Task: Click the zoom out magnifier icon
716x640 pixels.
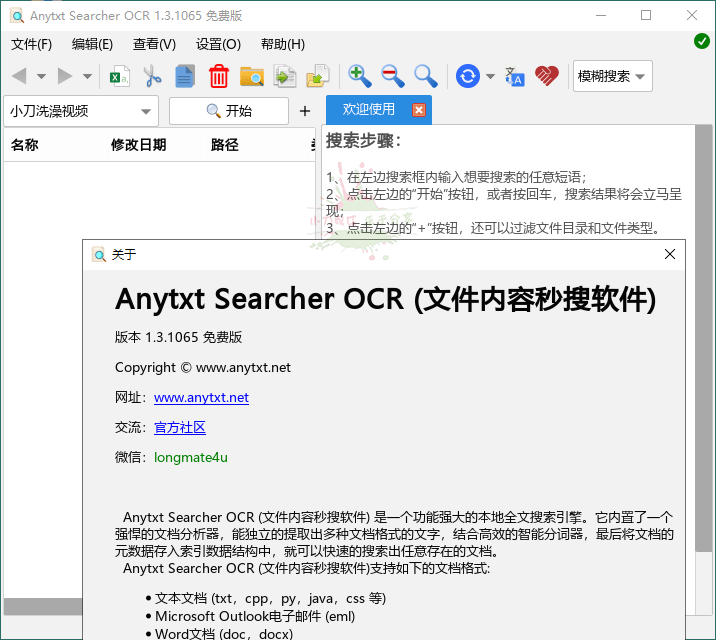Action: [x=392, y=76]
